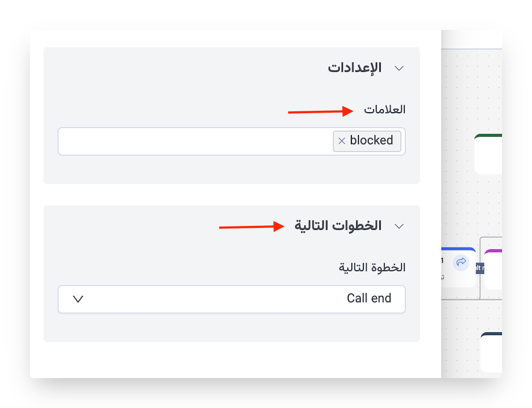
Task: Click the dropdown arrow beside Call end
Action: tap(78, 299)
